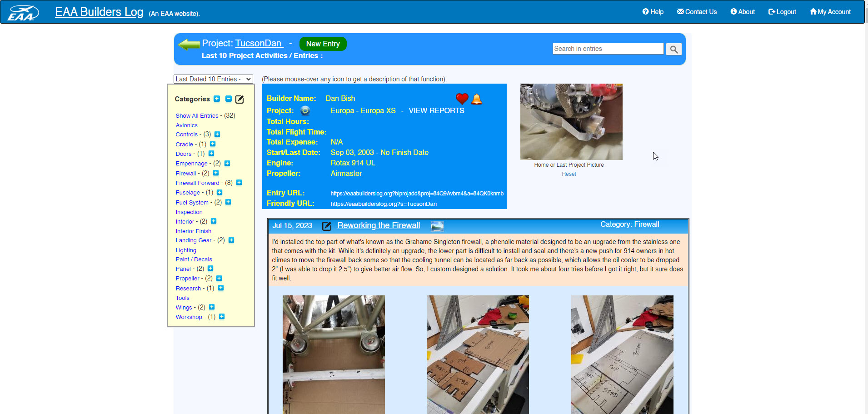Click the Home or Last Project Picture thumbnail
This screenshot has width=868, height=414.
point(571,121)
